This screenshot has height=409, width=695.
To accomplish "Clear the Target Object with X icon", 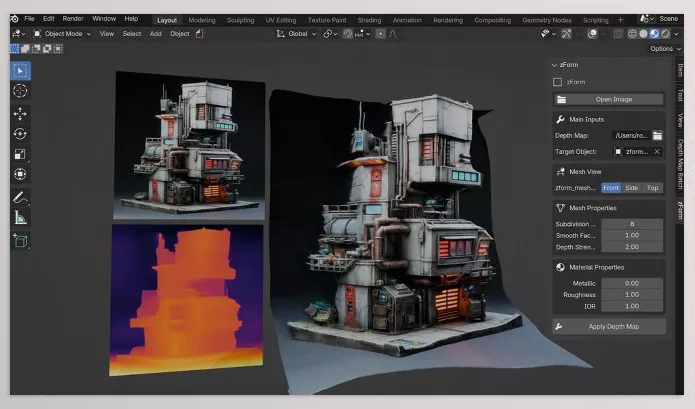I will point(657,151).
